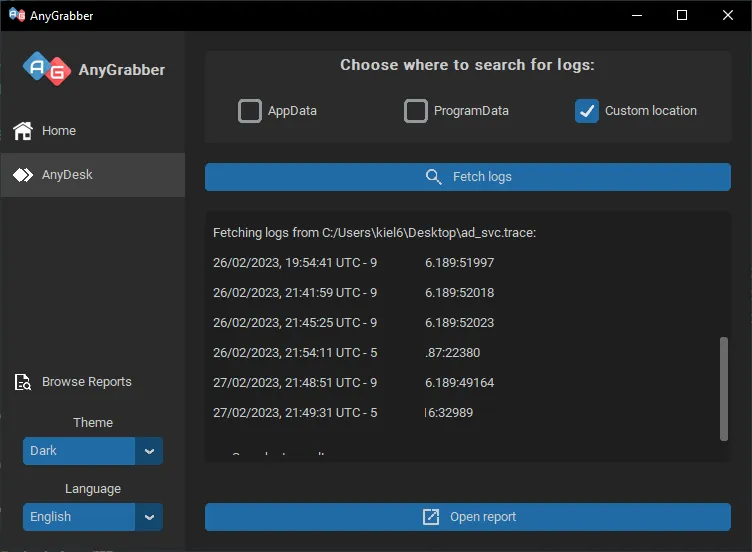
Task: Open the English language combo box
Action: coord(93,517)
